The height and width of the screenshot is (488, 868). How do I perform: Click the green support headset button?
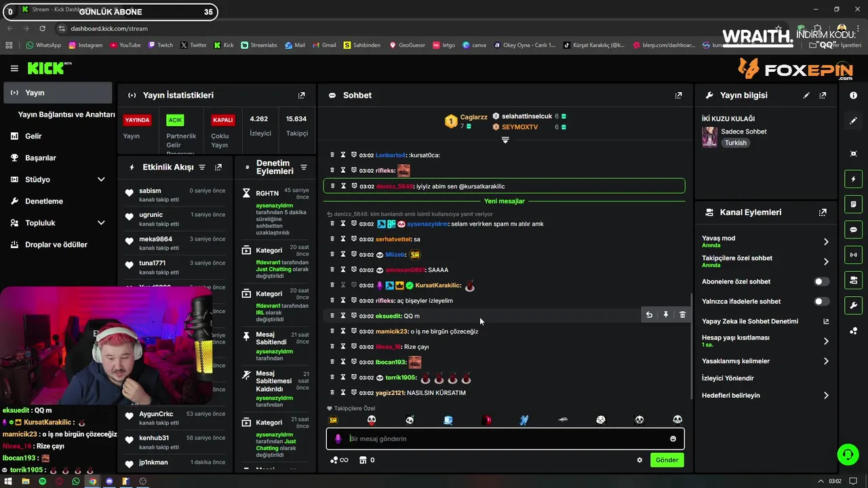[848, 454]
